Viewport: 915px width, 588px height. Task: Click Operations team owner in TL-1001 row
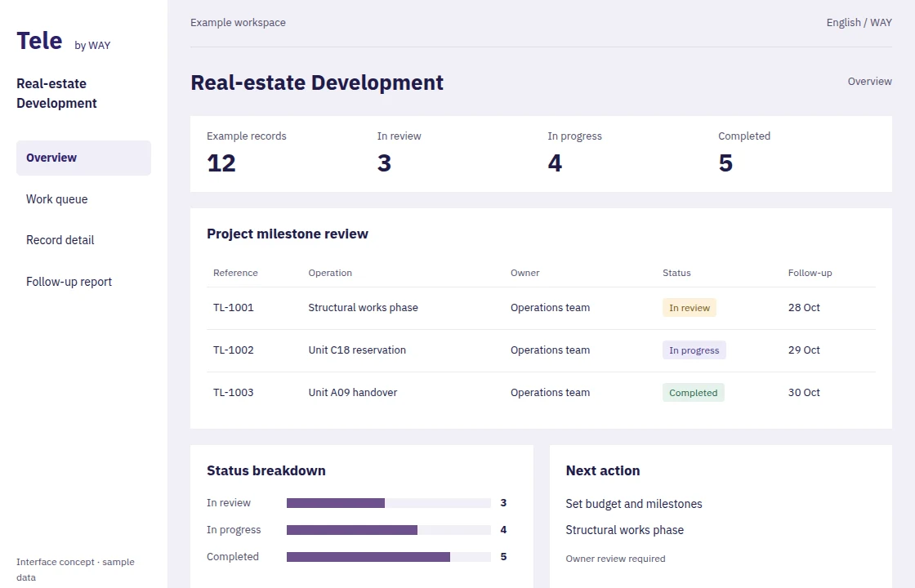[551, 307]
